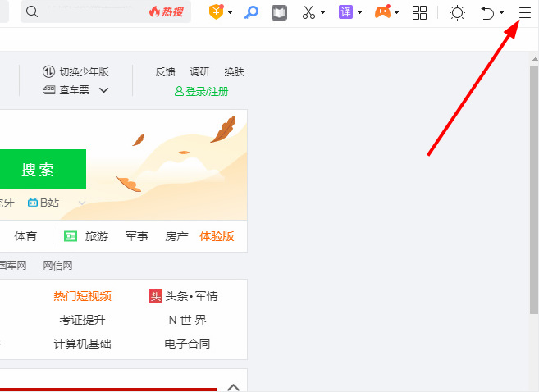
Task: Click the scrollbar up arrow
Action: click(x=535, y=59)
